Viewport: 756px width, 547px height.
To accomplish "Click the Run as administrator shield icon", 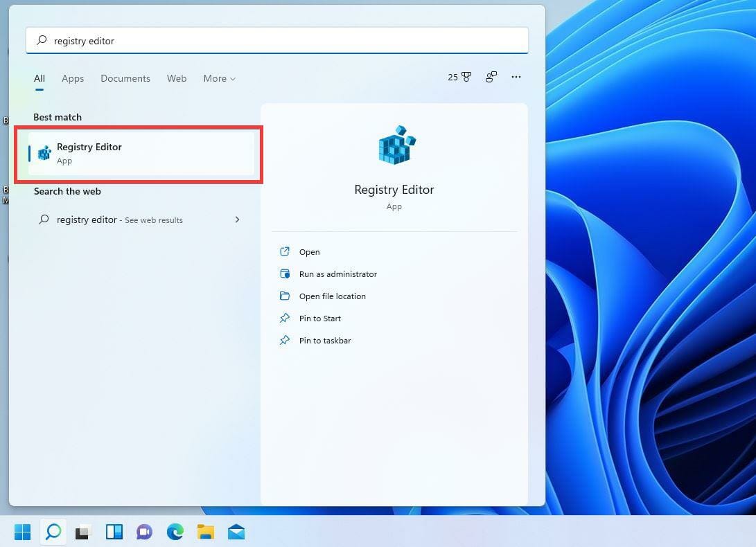I will click(x=285, y=273).
